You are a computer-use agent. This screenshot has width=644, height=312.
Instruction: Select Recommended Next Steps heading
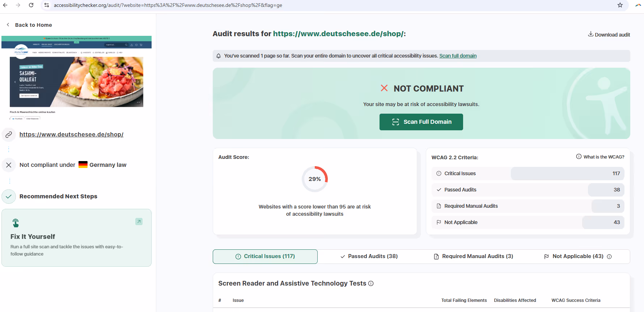point(58,196)
